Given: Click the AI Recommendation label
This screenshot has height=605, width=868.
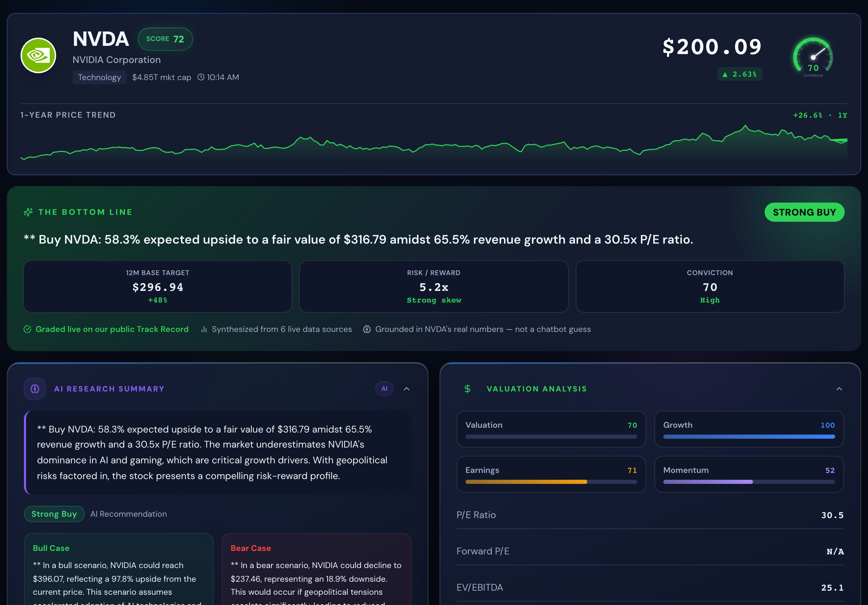Looking at the screenshot, I should tap(129, 514).
